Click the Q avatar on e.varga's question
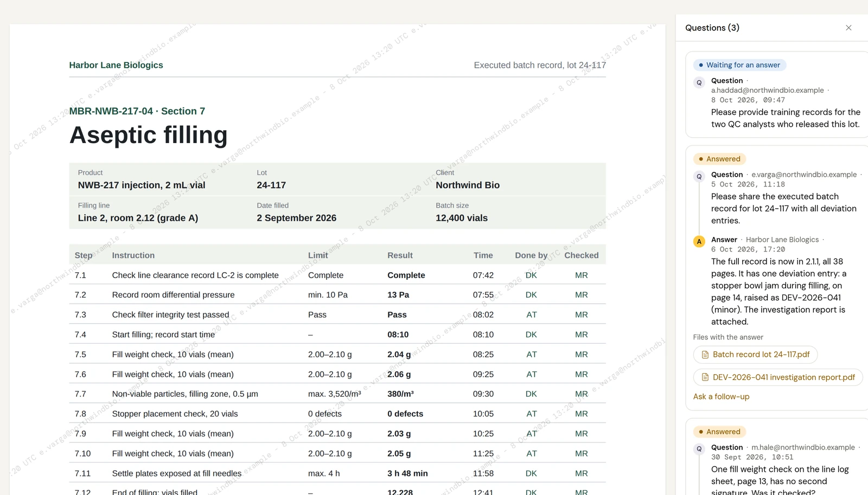 [x=699, y=176]
